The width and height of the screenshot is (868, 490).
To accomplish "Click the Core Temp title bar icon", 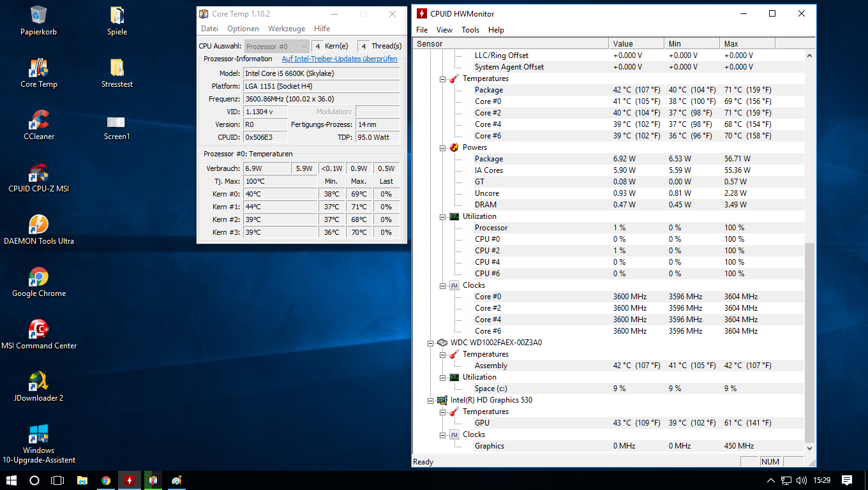I will [x=204, y=14].
